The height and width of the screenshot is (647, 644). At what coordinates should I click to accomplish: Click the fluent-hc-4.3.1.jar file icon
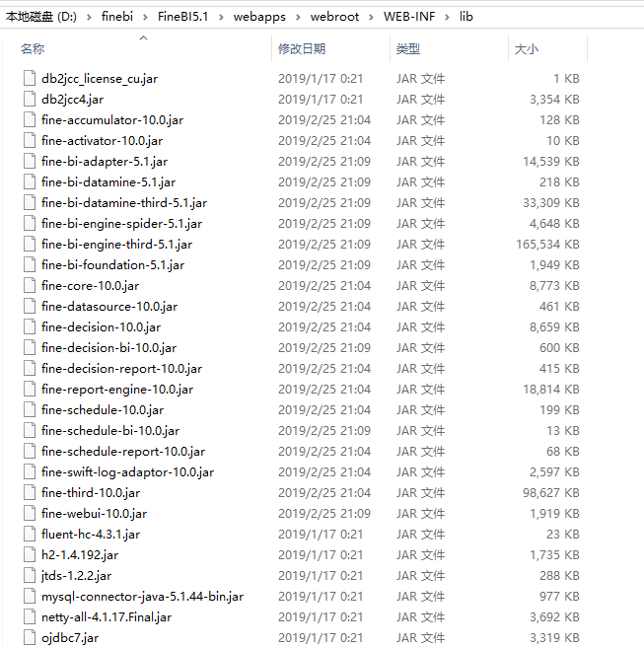tap(30, 534)
